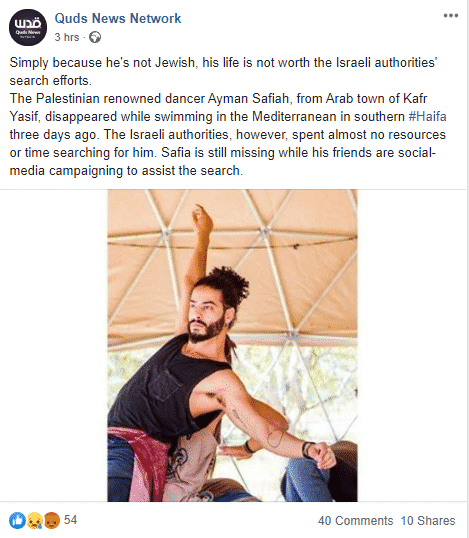Image resolution: width=469 pixels, height=538 pixels.
Task: Click the Arabic logo text inside avatar
Action: pos(28,23)
